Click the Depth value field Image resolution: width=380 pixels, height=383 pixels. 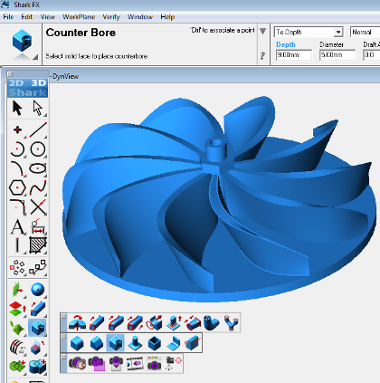[294, 55]
